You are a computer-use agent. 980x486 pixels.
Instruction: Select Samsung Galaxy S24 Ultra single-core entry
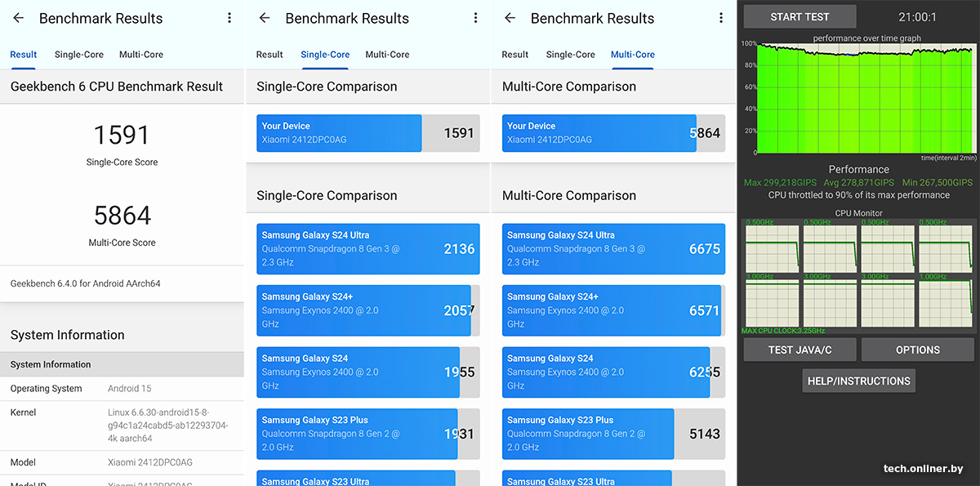click(368, 248)
